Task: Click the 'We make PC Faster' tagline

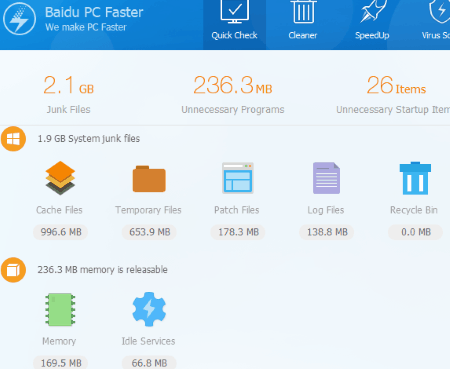Action: 86,27
